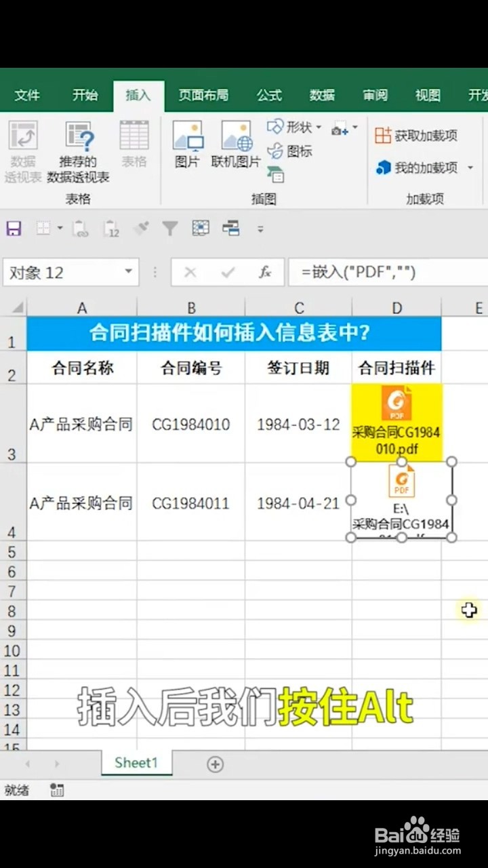
Task: Click the 联机图片 online pictures icon
Action: (236, 144)
